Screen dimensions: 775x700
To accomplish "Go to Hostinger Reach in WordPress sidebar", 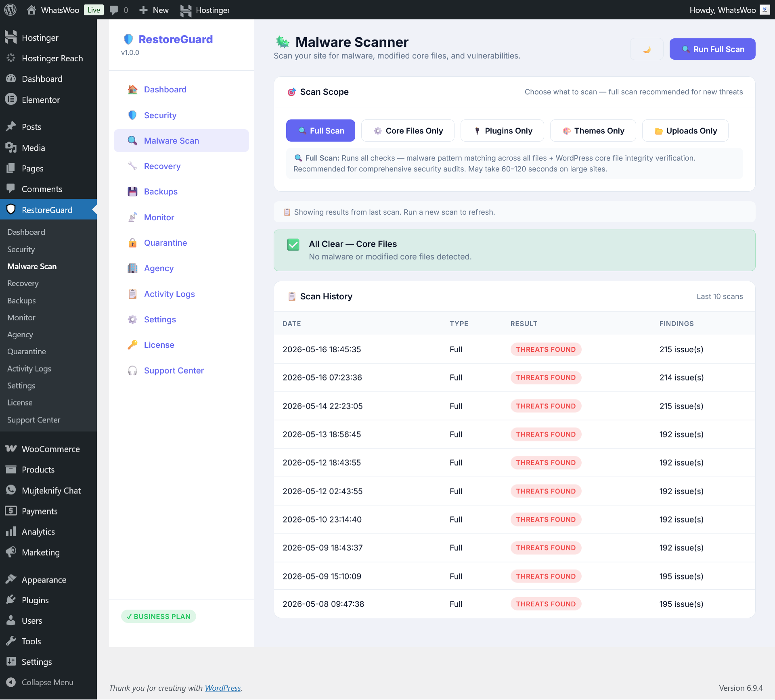I will tap(48, 59).
